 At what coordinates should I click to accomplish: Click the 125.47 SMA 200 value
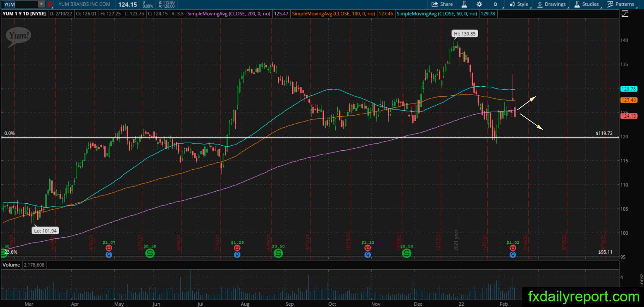pos(281,14)
